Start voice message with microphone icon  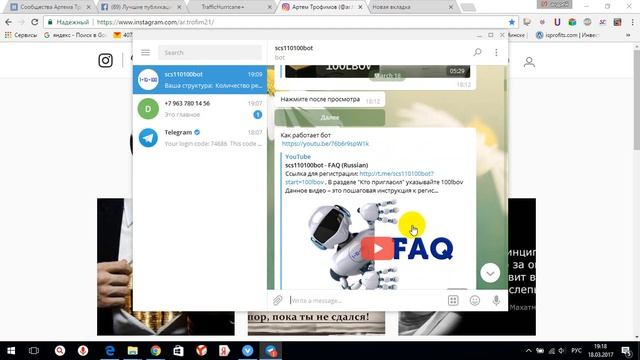pos(496,300)
